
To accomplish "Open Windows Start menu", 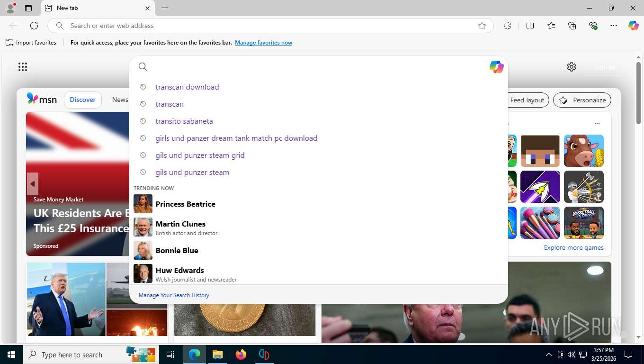I will (11, 355).
